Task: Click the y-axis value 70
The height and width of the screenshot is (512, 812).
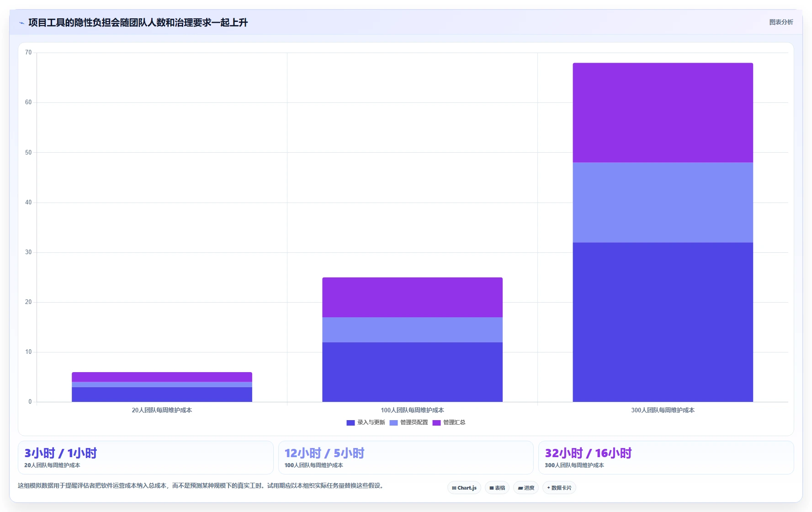Action: click(28, 53)
